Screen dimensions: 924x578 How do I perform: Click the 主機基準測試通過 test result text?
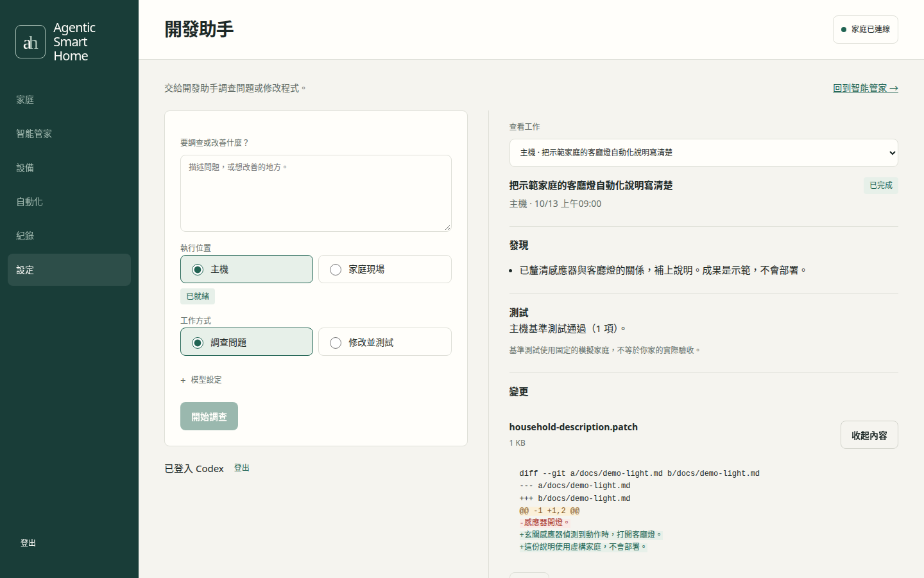click(568, 328)
